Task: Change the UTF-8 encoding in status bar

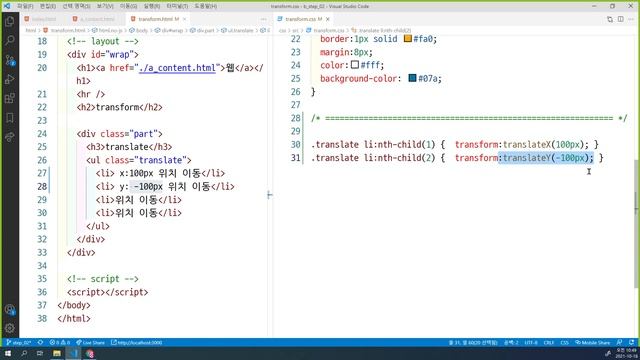Action: click(x=531, y=343)
